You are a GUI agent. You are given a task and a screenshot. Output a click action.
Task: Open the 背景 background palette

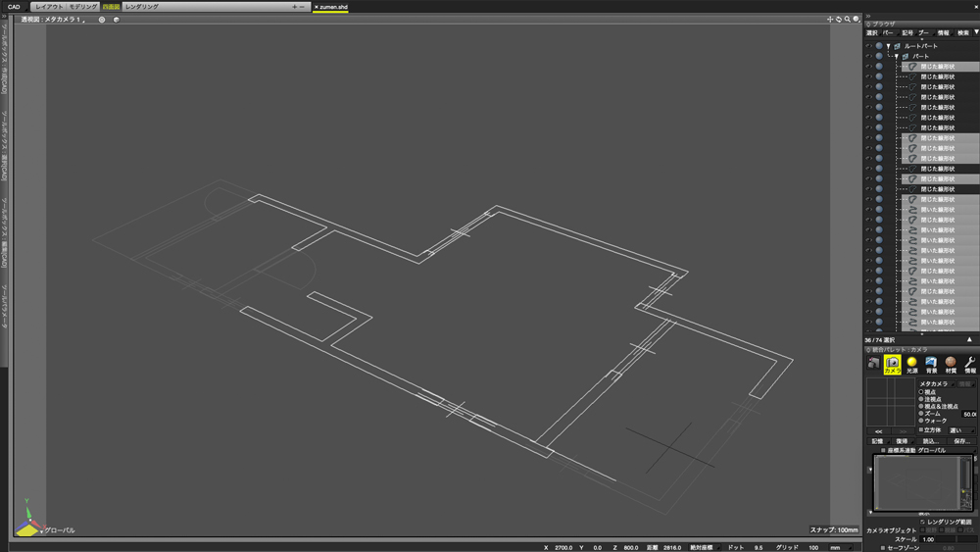(x=931, y=365)
